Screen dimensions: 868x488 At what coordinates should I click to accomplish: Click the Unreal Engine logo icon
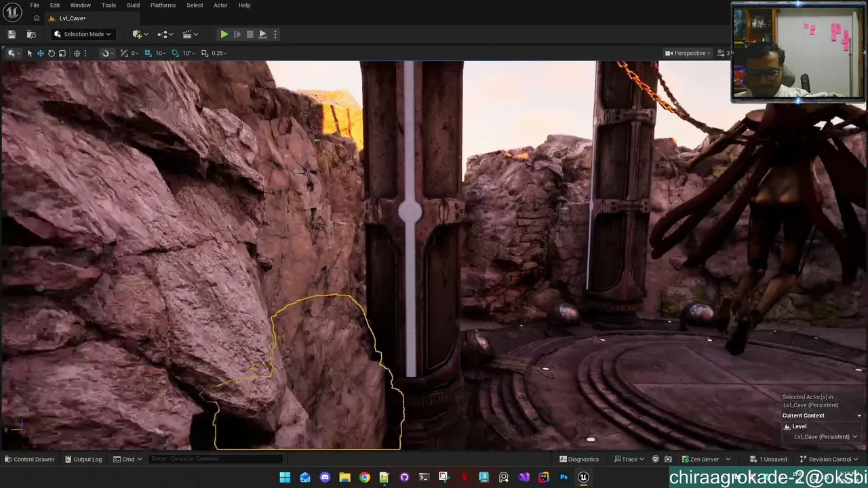tap(13, 12)
